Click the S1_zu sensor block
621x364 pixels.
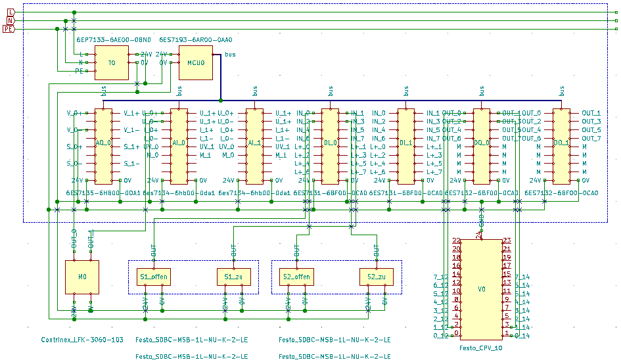233,277
